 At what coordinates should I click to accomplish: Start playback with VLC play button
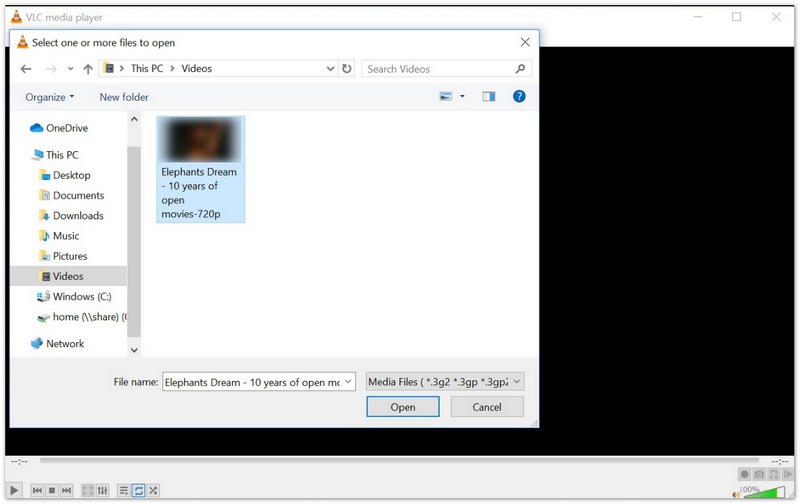[14, 490]
